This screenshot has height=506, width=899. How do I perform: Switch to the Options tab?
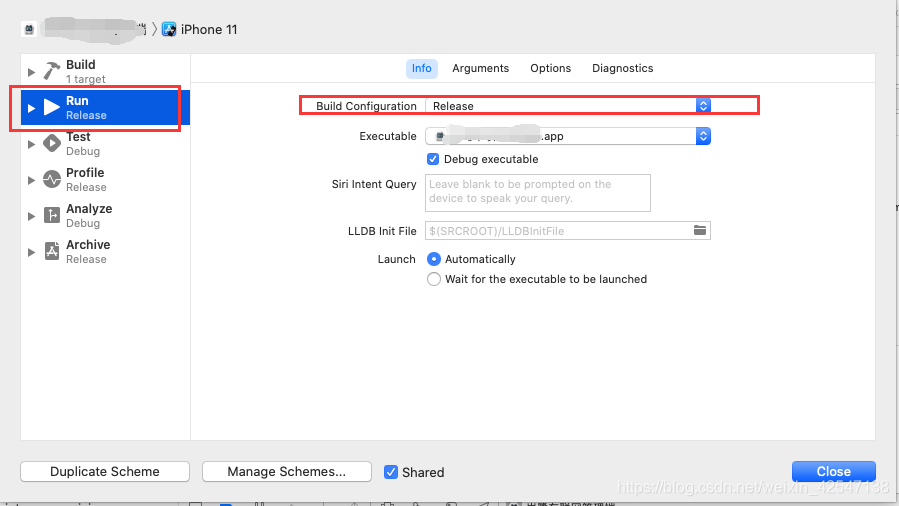point(550,68)
